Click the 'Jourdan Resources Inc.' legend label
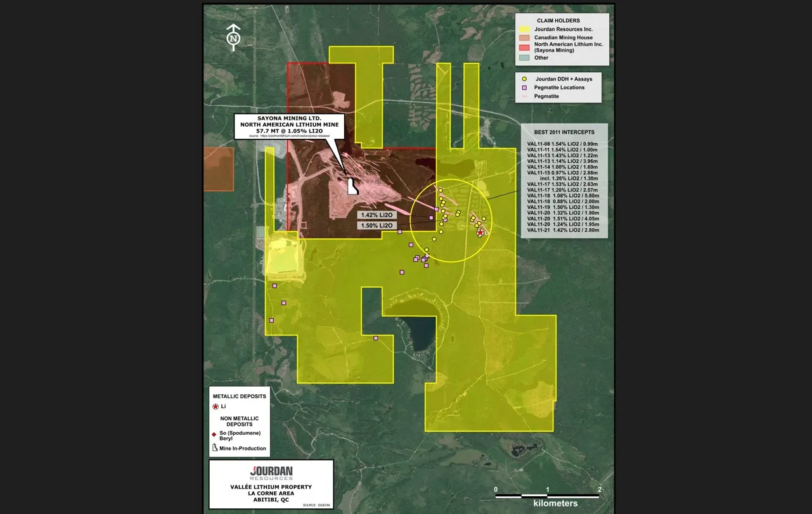 (564, 30)
